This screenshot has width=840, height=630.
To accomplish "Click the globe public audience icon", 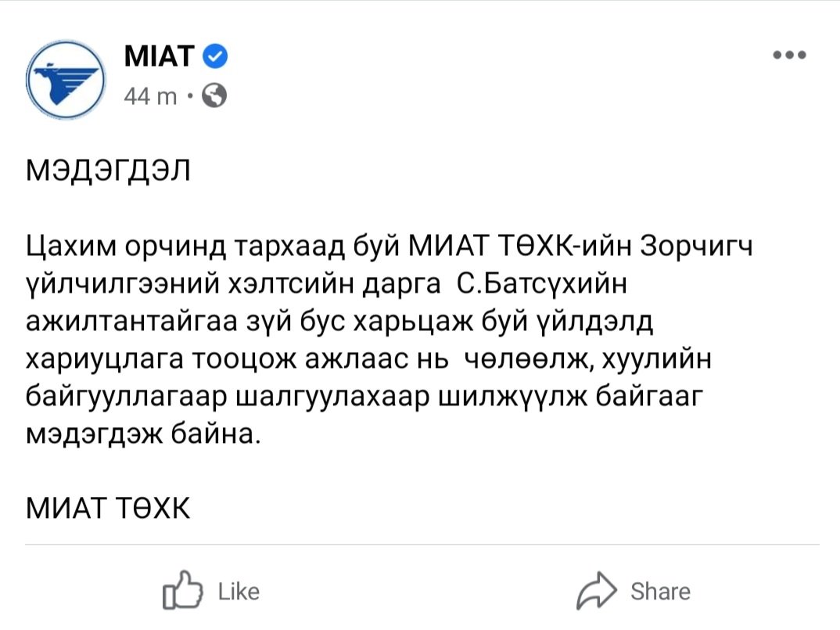I will [x=214, y=96].
